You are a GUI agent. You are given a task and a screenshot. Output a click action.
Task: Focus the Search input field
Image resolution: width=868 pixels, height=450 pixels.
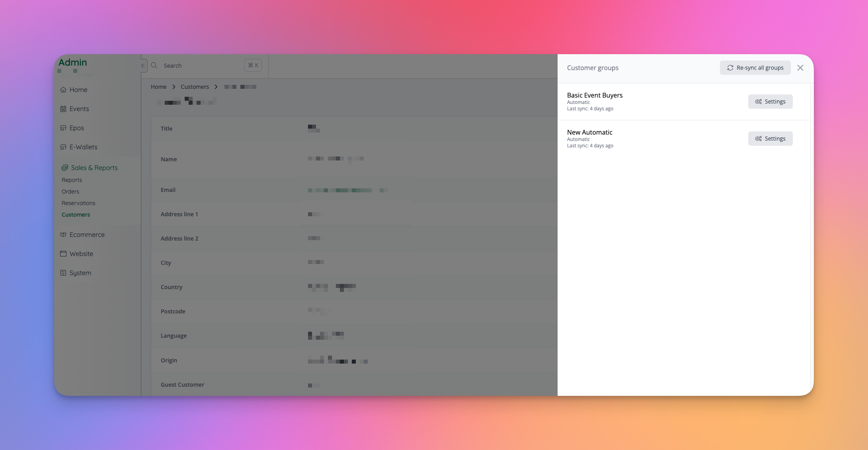(x=199, y=66)
